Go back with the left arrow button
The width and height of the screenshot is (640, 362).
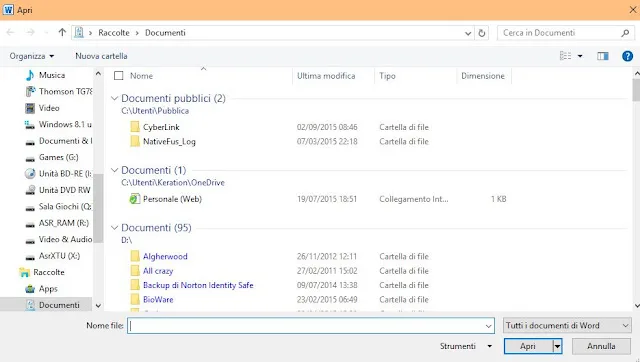(11, 33)
